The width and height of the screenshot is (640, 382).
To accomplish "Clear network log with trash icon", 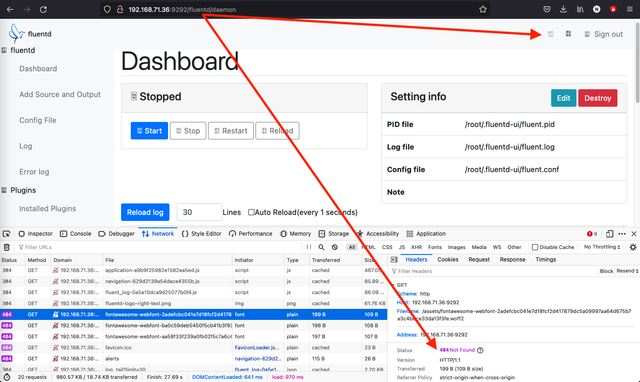I will (7, 247).
